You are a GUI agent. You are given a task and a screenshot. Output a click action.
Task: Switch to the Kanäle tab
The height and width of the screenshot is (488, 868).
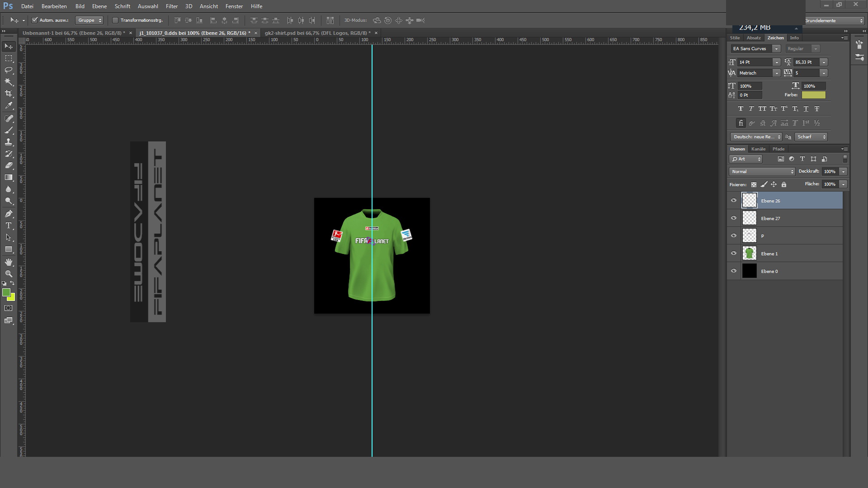tap(759, 149)
